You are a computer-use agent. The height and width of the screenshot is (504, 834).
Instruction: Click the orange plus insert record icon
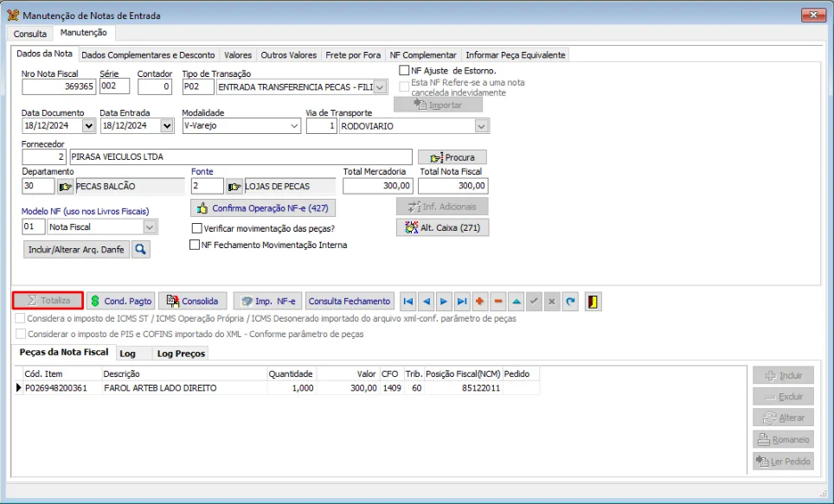tap(480, 302)
